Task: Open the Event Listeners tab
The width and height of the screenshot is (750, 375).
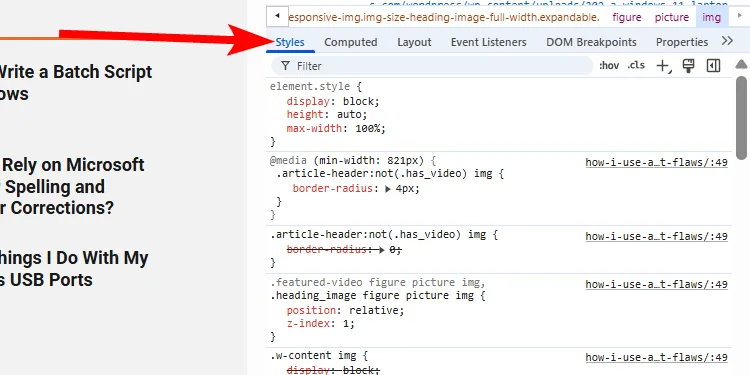Action: point(488,42)
